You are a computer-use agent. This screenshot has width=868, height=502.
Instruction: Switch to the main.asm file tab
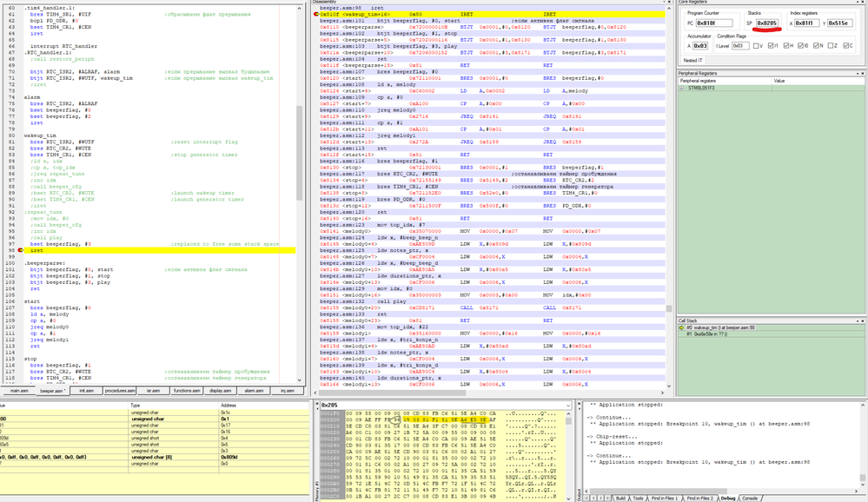point(19,391)
